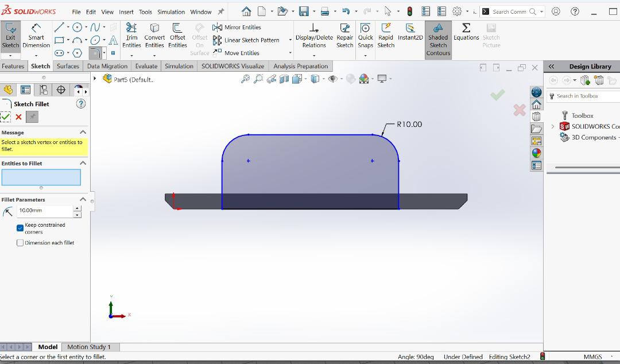Click the Save icon
The image size is (620, 364).
304,11
